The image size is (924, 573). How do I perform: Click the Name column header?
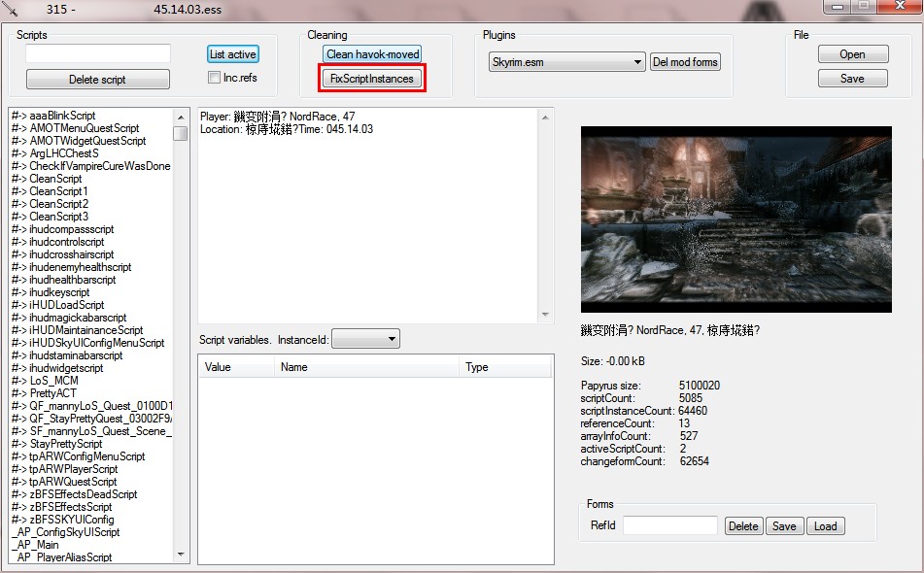[x=366, y=367]
